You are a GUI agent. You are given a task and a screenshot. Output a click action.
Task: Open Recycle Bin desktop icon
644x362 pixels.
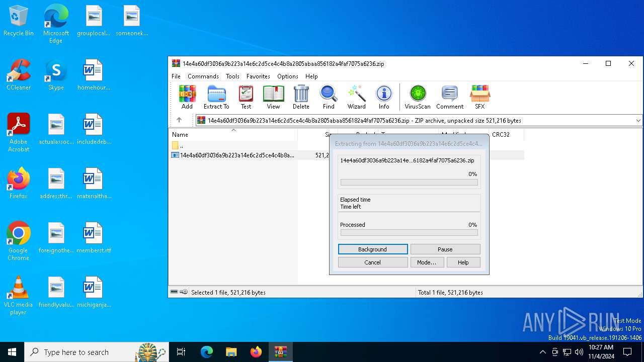(19, 21)
